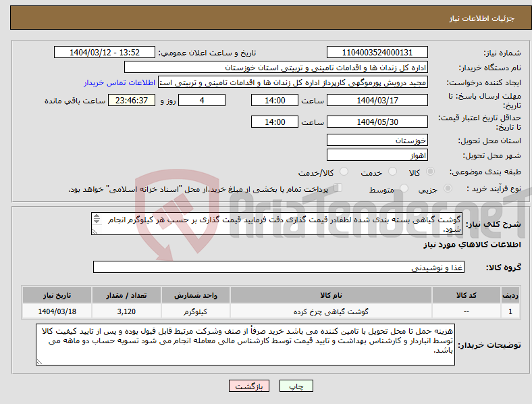Click the اطلاعات کالاهای مورد نیاز heading
This screenshot has width=532, height=404.
pyautogui.click(x=472, y=245)
